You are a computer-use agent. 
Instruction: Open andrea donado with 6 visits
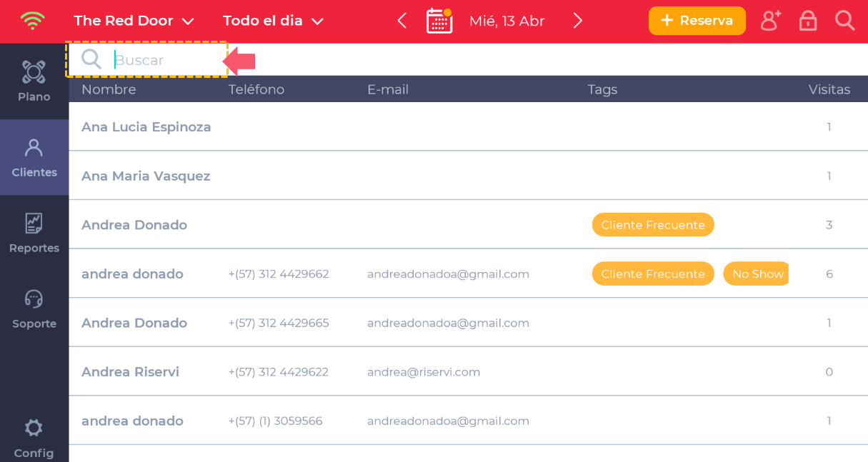tap(468, 273)
